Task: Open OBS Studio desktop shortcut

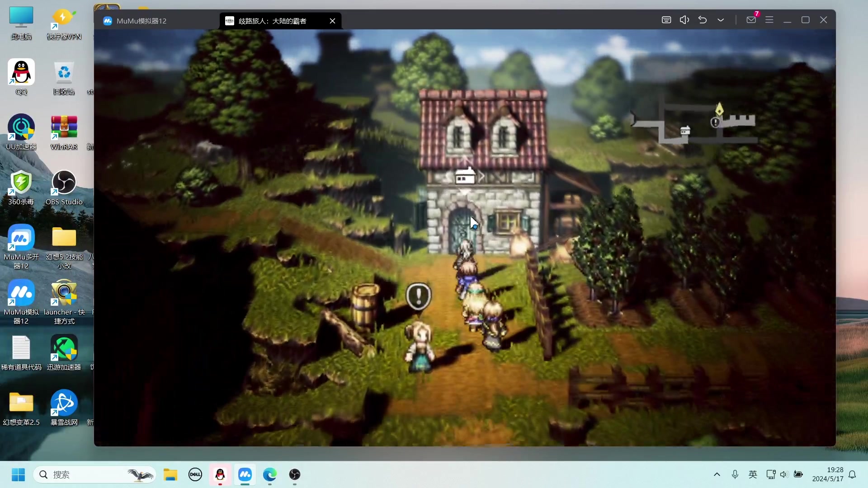Action: click(x=64, y=188)
